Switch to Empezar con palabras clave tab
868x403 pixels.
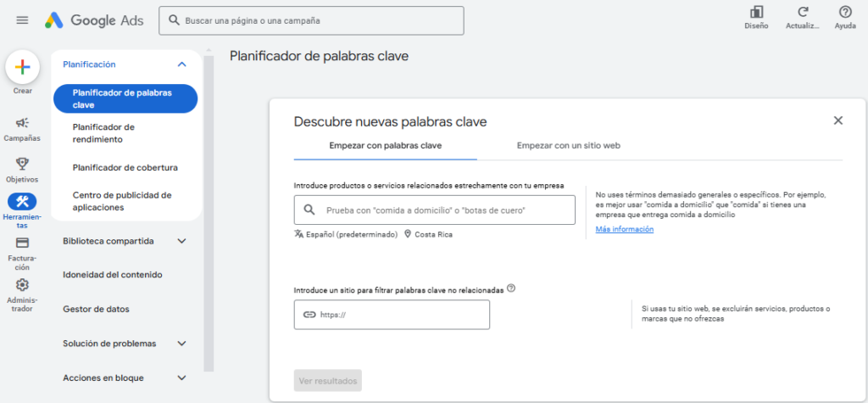(x=386, y=146)
